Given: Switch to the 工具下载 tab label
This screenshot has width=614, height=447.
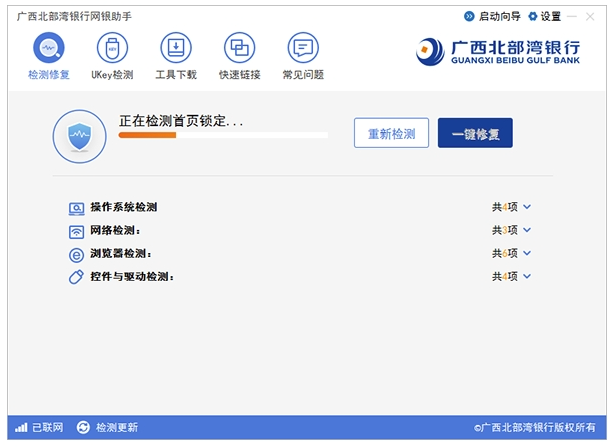Looking at the screenshot, I should pyautogui.click(x=176, y=74).
